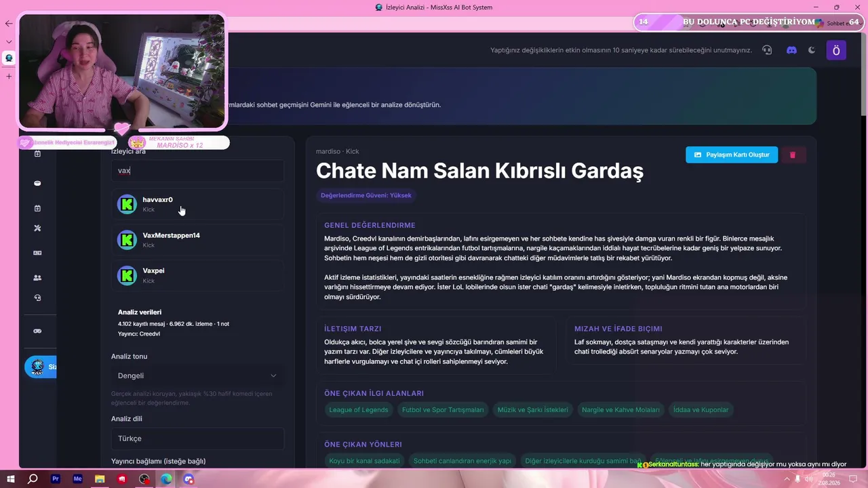Show hidden system tray icons
868x488 pixels.
(787, 479)
